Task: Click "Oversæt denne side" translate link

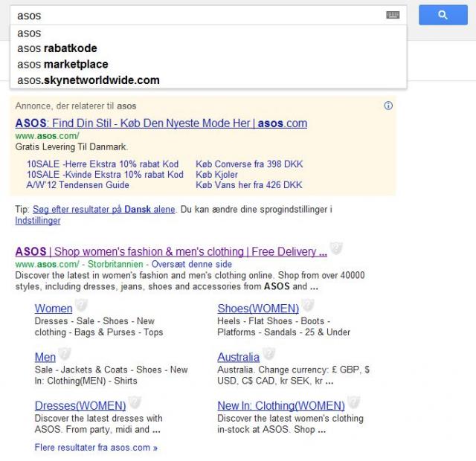Action: pos(196,264)
